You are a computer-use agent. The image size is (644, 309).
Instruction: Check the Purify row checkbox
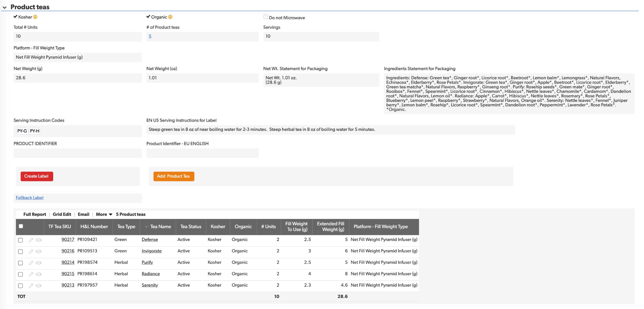(x=20, y=263)
